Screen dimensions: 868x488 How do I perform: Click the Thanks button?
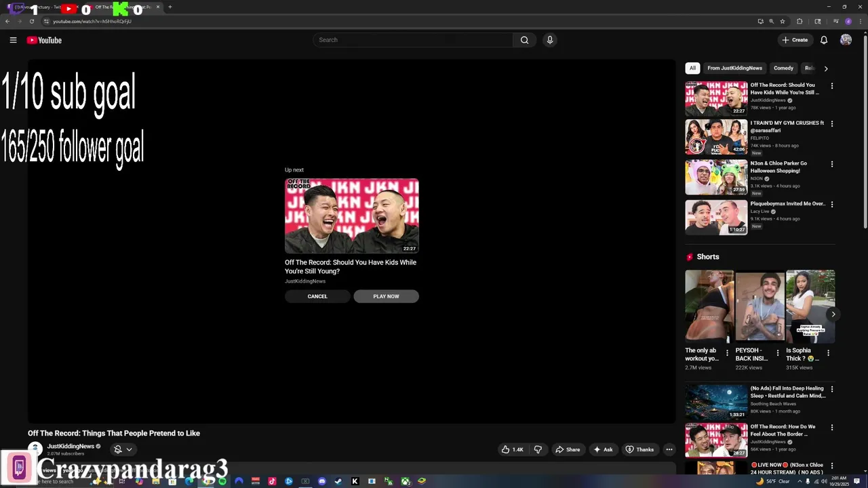[x=639, y=449]
